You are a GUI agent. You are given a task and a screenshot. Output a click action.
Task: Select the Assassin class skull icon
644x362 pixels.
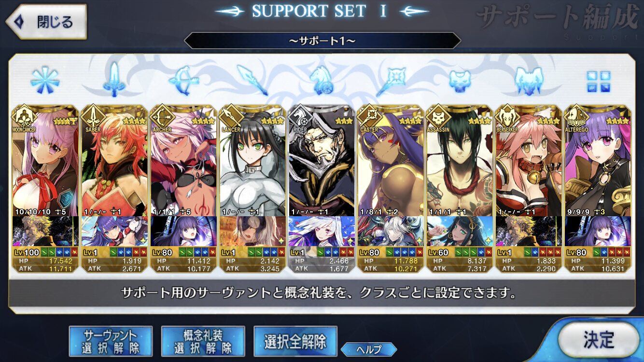pyautogui.click(x=460, y=80)
